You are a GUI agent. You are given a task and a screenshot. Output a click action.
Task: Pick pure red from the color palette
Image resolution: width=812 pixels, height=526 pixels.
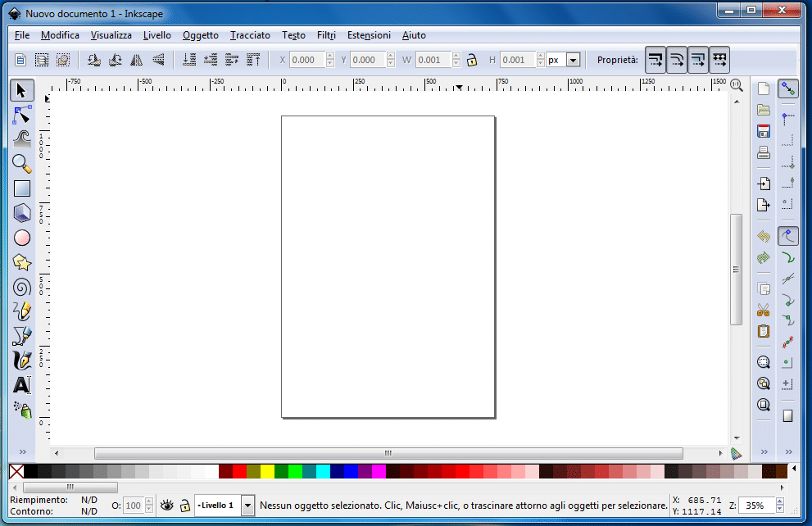click(x=238, y=471)
